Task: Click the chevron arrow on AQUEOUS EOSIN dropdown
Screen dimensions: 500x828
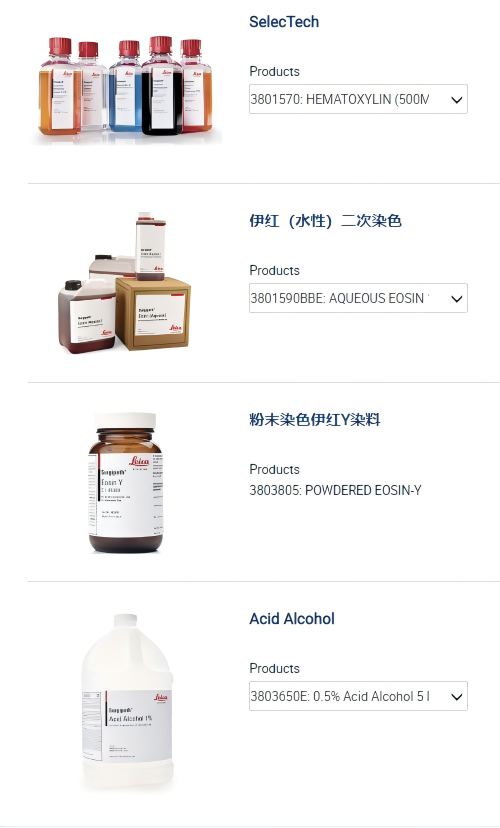Action: [456, 299]
